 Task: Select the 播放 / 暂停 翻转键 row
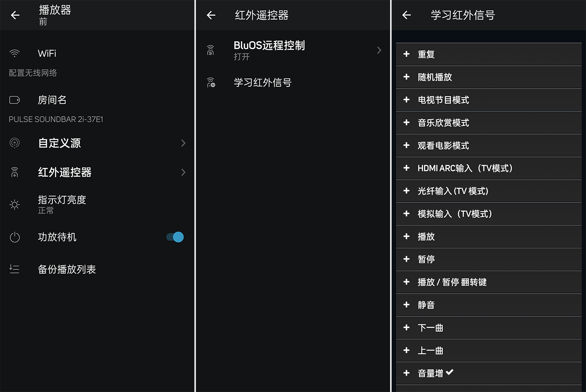pos(488,282)
